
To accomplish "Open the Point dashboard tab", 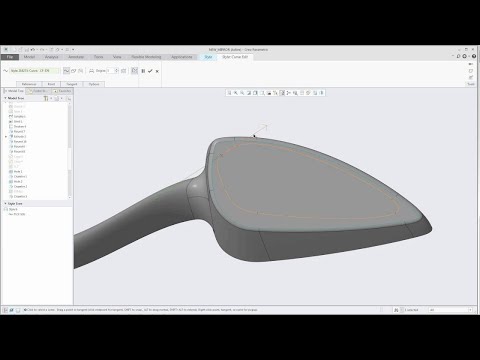I will [x=51, y=84].
